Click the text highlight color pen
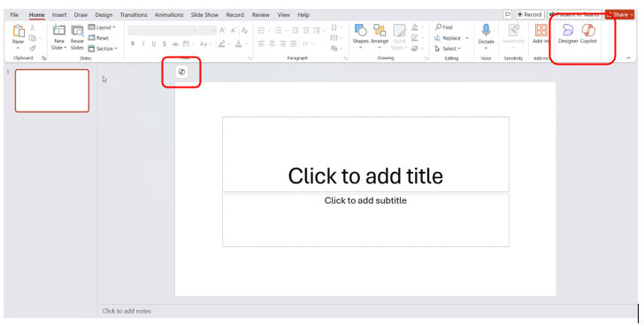644x326 pixels. [222, 43]
